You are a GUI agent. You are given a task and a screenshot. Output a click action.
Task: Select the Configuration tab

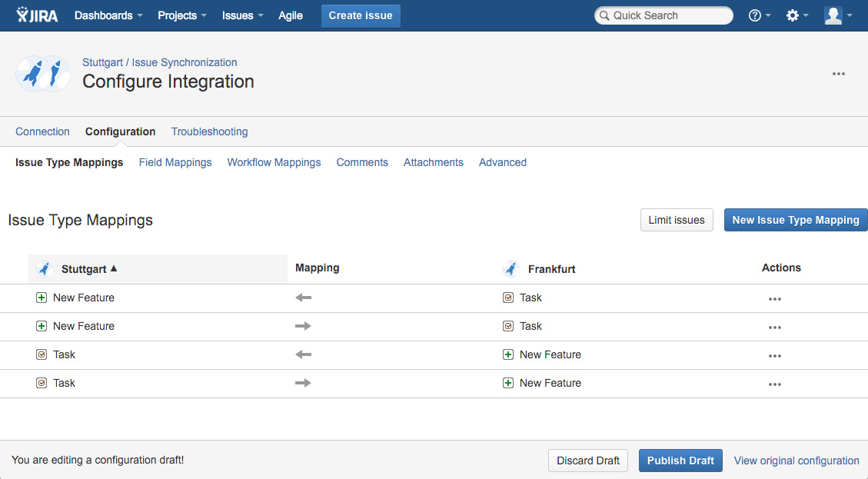click(120, 131)
